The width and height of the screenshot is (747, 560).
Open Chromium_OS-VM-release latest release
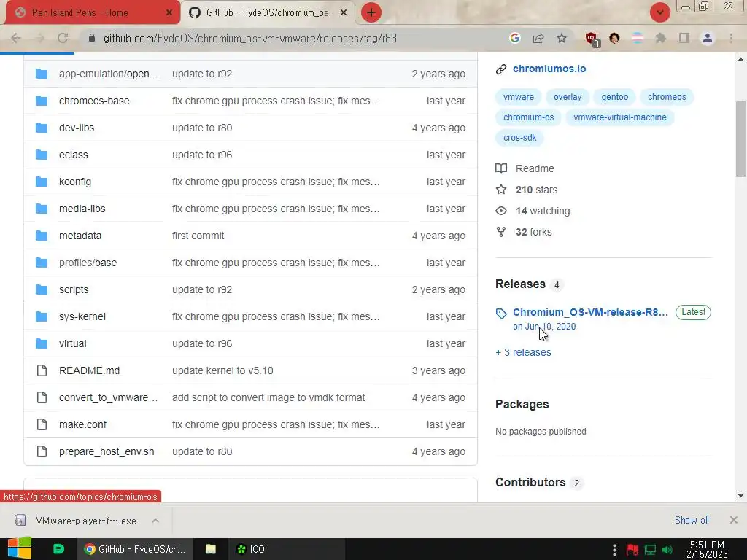(x=590, y=312)
